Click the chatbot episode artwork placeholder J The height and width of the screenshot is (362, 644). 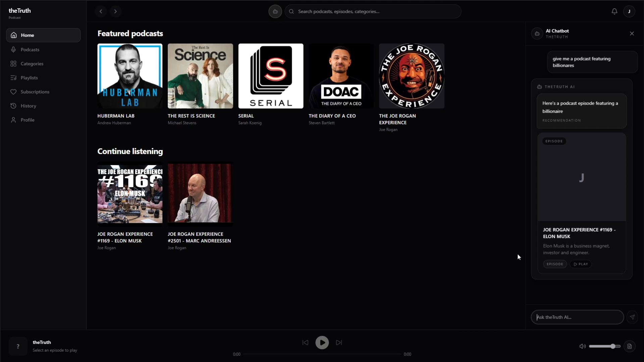tap(582, 177)
